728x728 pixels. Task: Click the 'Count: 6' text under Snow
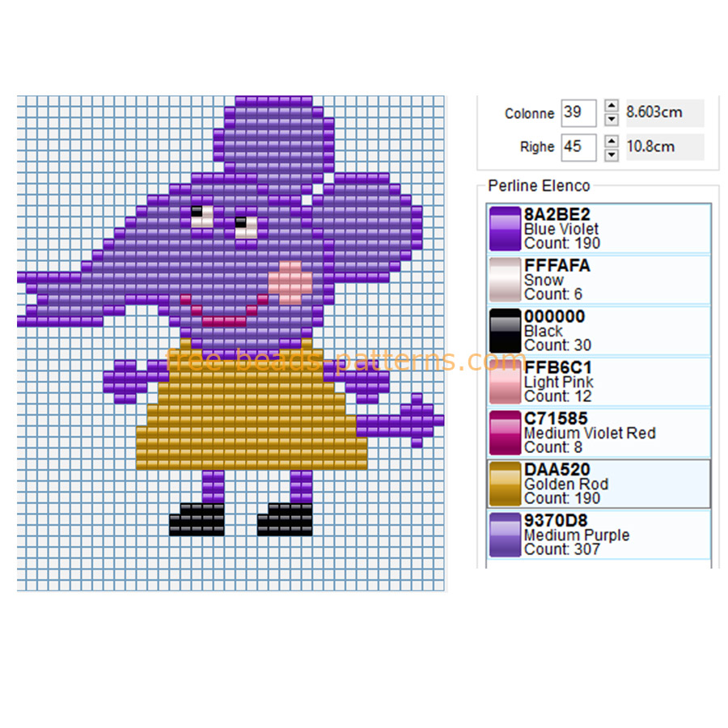(552, 294)
